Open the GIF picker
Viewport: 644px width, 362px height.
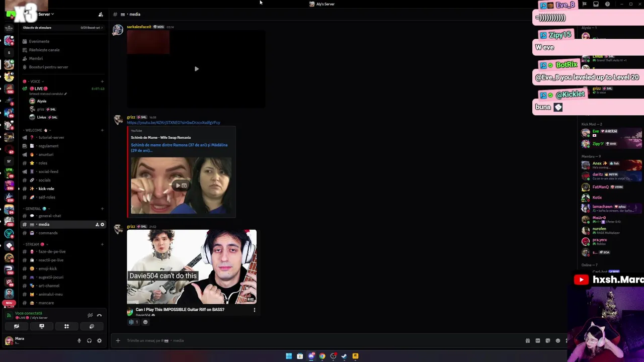[538, 340]
